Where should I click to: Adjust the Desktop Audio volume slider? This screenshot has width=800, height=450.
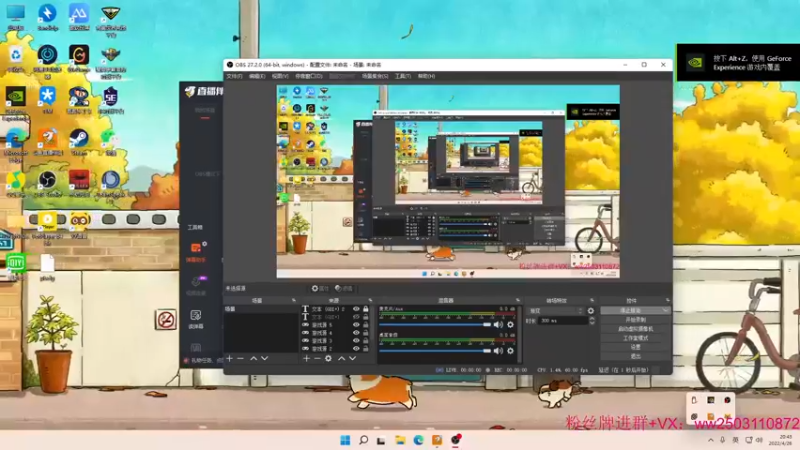coord(435,351)
